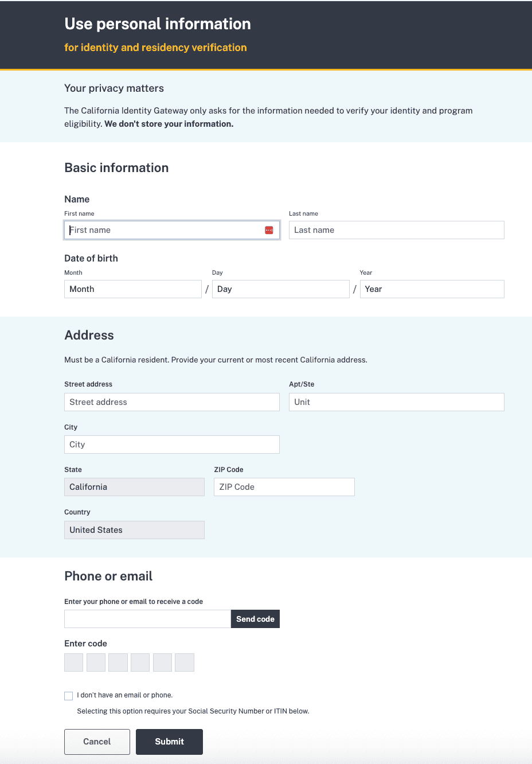This screenshot has height=764, width=532.
Task: Select the first verification code box
Action: [x=74, y=662]
